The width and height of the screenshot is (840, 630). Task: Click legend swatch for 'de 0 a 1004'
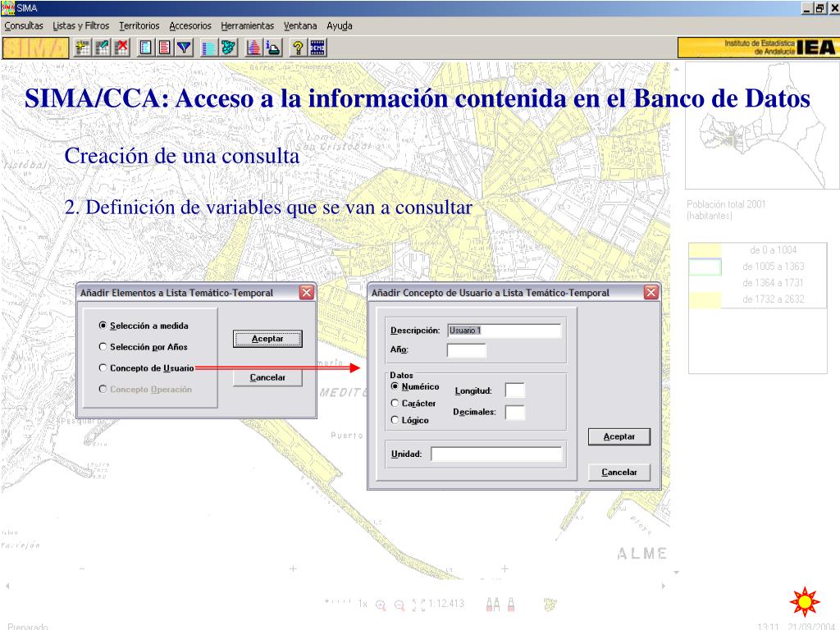pyautogui.click(x=705, y=250)
